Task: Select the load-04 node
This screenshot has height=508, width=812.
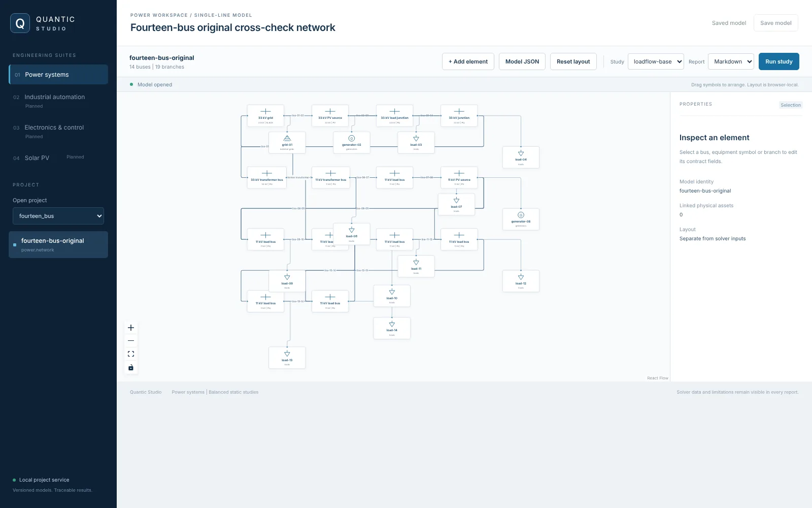Action: point(521,157)
